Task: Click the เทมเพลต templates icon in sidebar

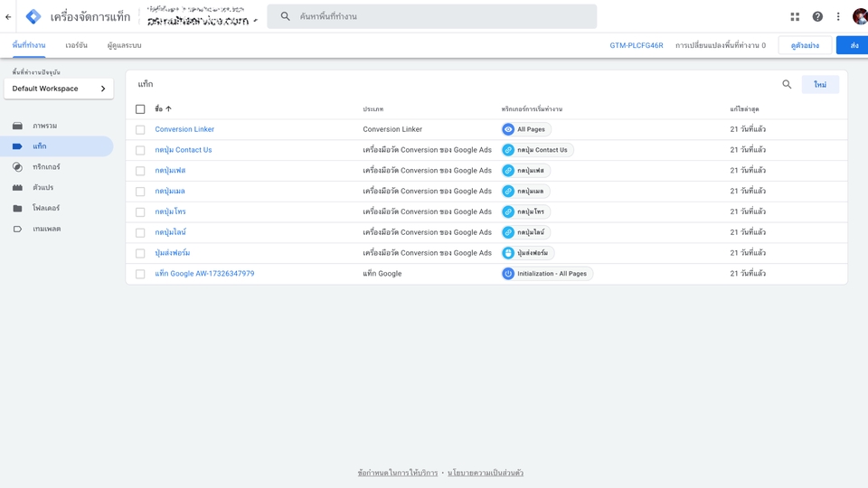Action: pyautogui.click(x=18, y=229)
